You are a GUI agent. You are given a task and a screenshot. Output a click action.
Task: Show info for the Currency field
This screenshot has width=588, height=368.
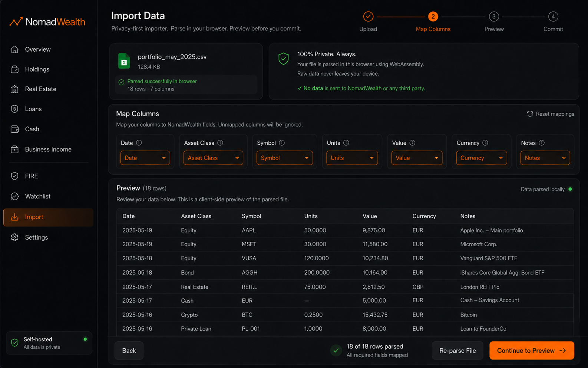[485, 143]
